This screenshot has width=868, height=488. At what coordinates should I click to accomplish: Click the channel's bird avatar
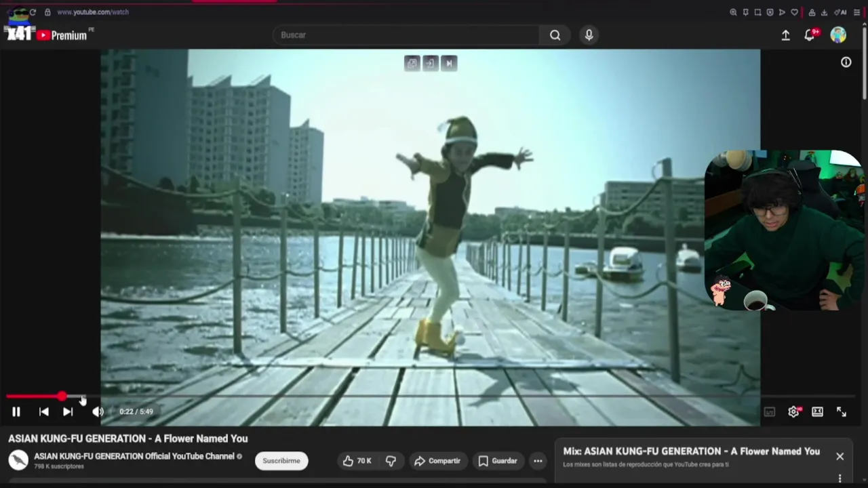[18, 460]
